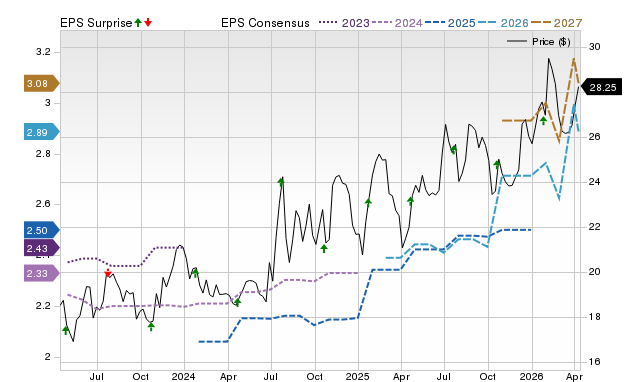Click the red EPS miss marker on price line
Viewport: 640px width, 382px height.
108,273
